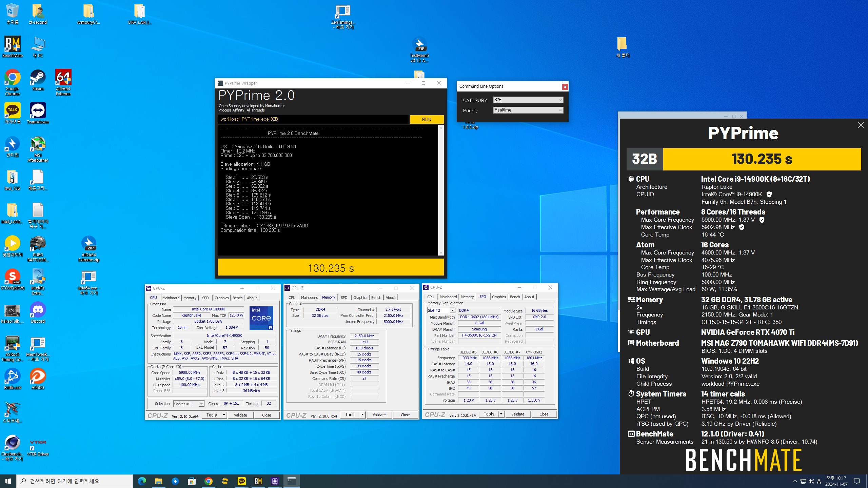Click the workload-PYPrime.exe 32B command field
This screenshot has height=488, width=868.
coord(313,119)
